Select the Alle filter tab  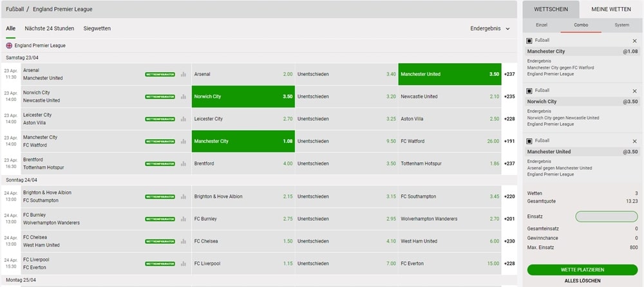pos(11,29)
